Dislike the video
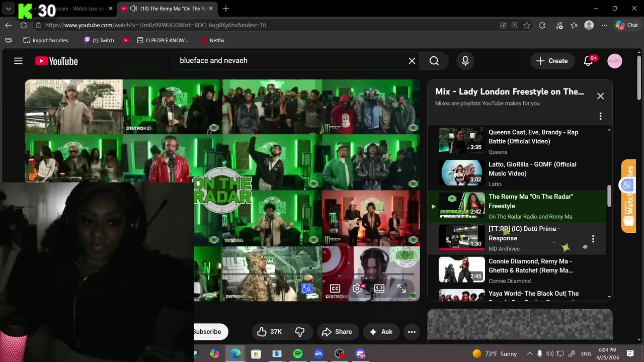 coord(300,332)
